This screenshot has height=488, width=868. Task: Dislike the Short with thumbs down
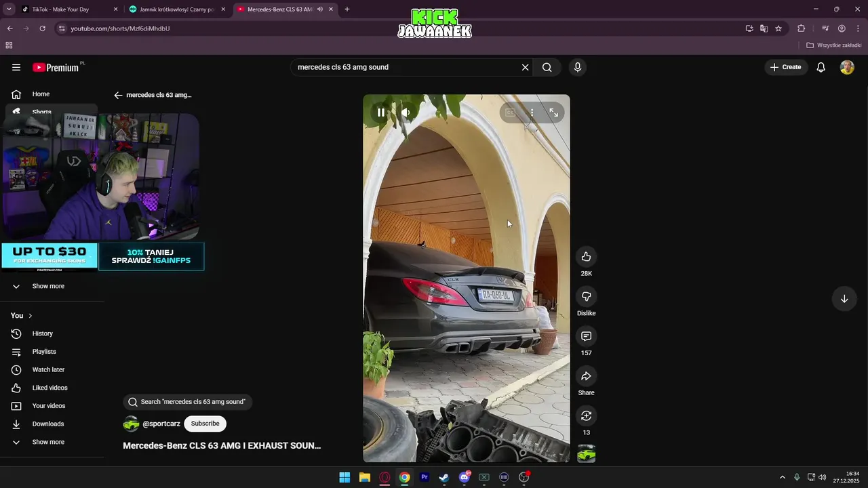(x=587, y=296)
